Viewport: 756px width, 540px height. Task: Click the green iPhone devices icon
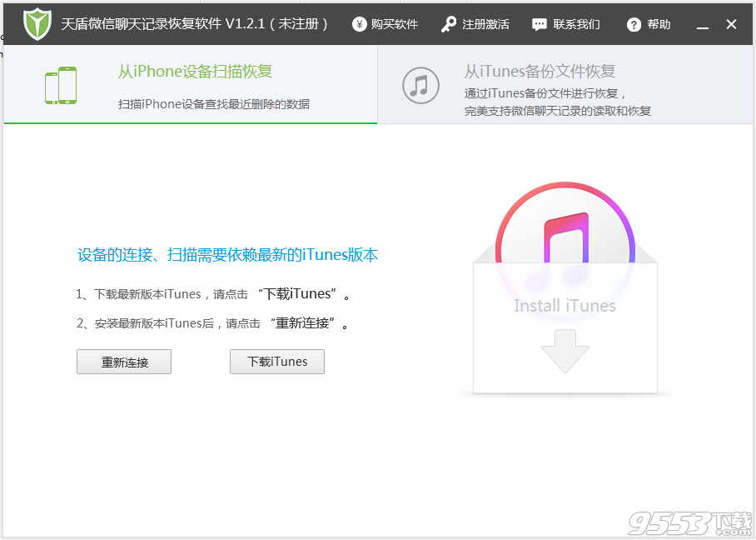(61, 85)
